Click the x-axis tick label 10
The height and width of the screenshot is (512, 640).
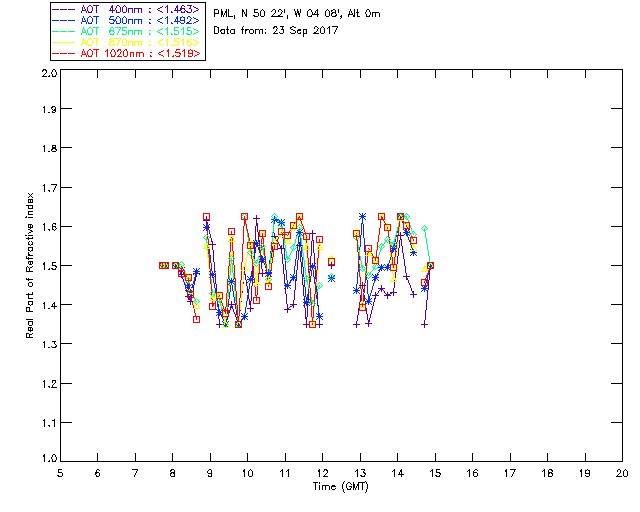click(x=247, y=473)
